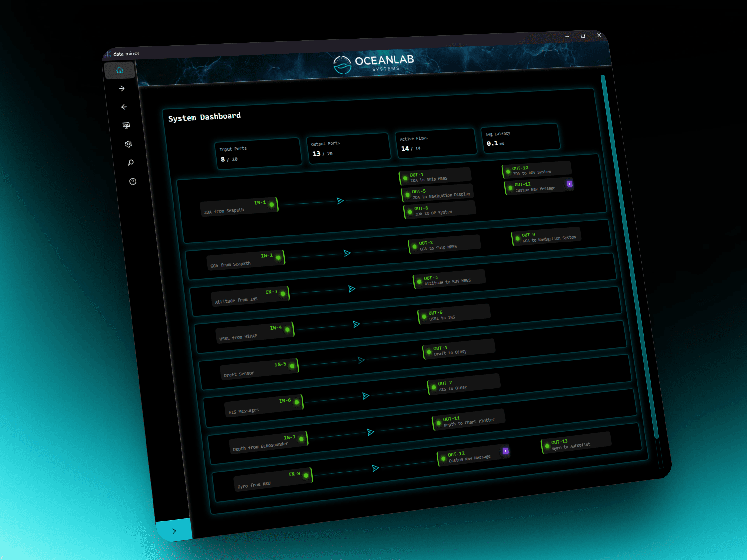Click the back arrow icon in the sidebar
747x560 pixels.
point(124,107)
